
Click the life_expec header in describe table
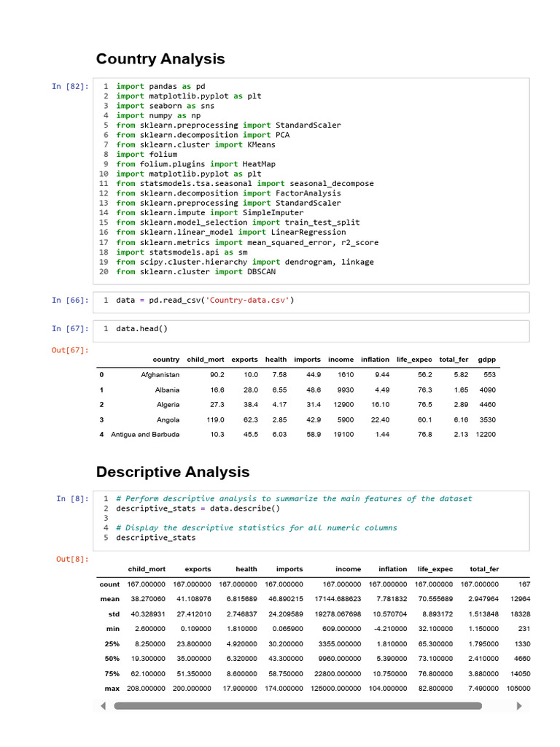tap(435, 569)
